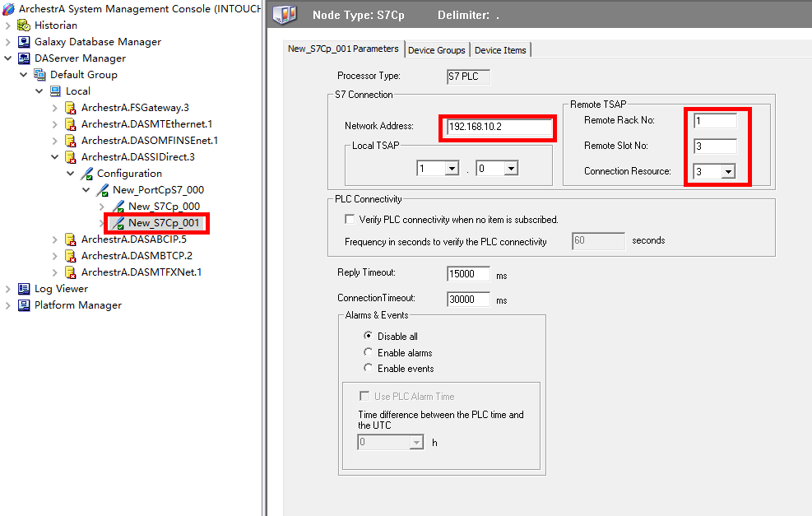This screenshot has height=516, width=812.
Task: Click the S7Cp node type header icon
Action: 285,15
